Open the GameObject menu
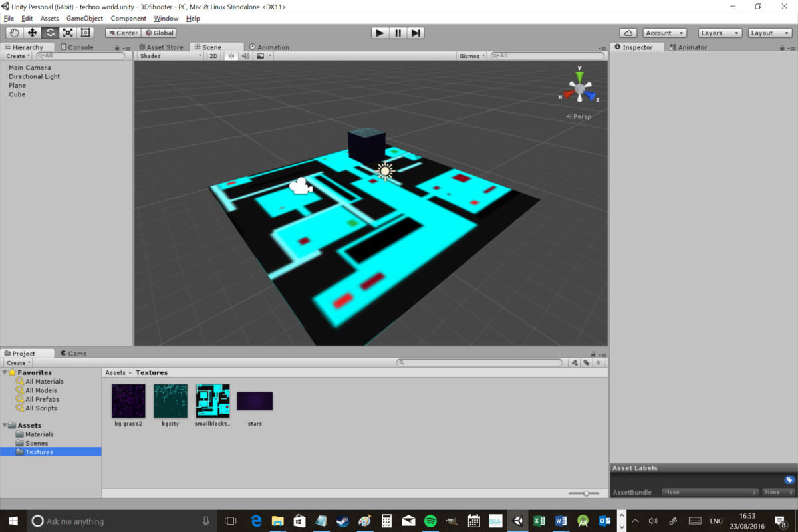Viewport: 798px width, 532px height. click(84, 18)
